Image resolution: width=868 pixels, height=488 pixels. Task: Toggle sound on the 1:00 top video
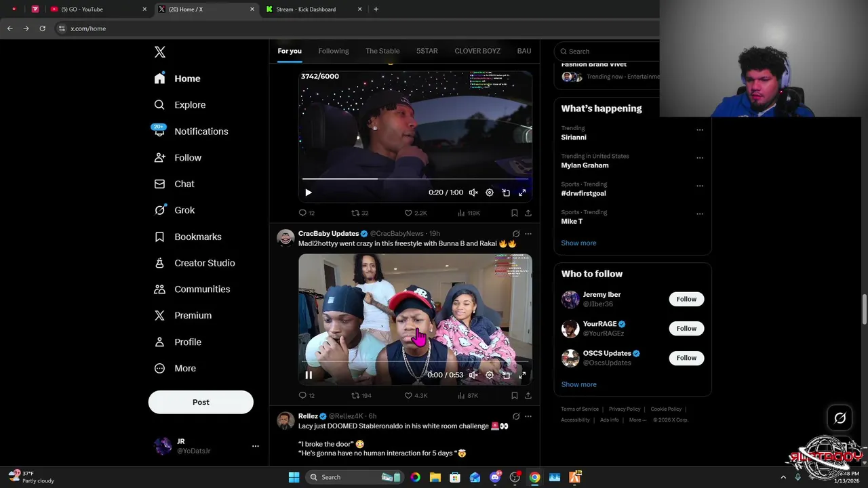[473, 192]
